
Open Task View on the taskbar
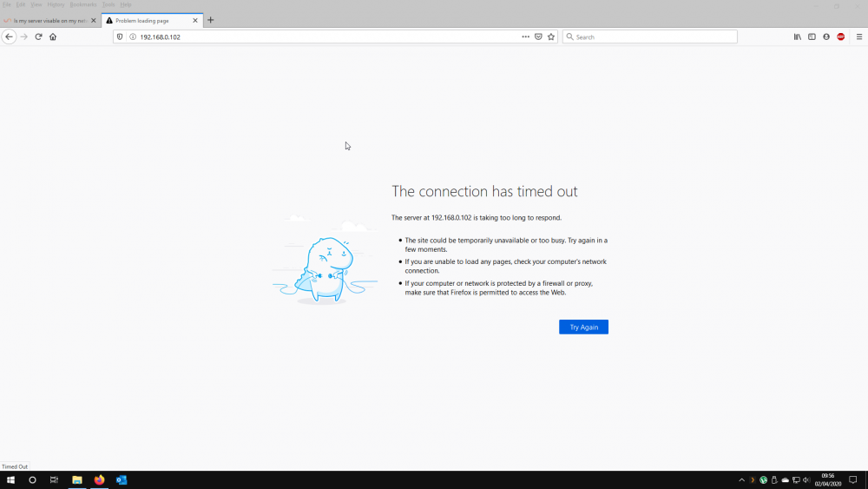point(54,479)
